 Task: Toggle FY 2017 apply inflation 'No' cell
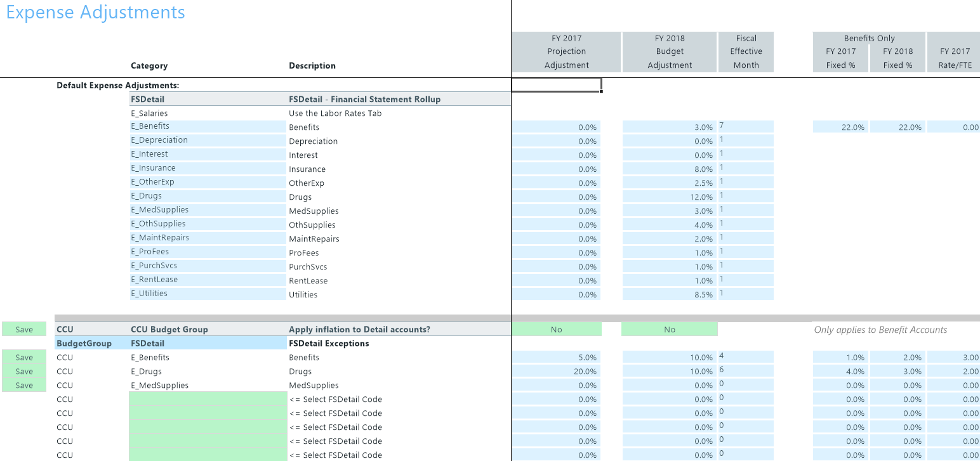point(557,329)
